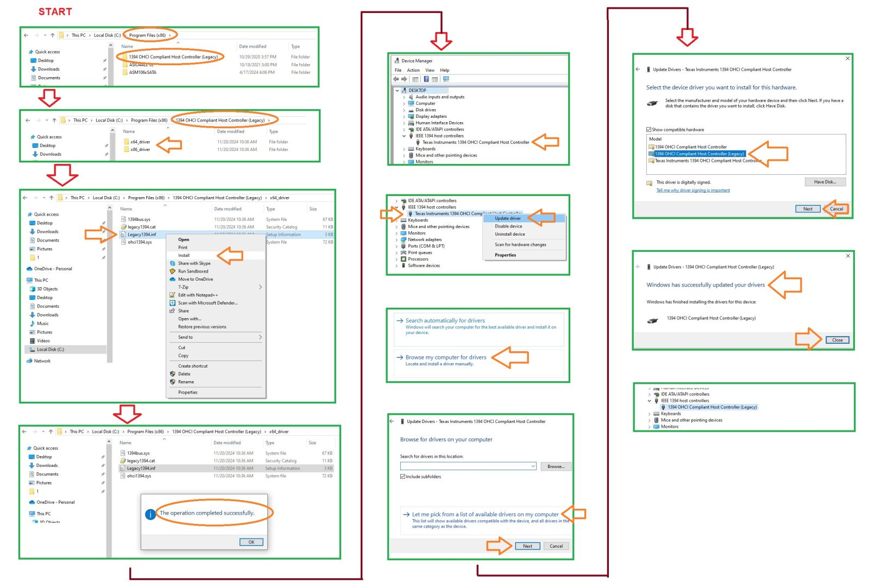The width and height of the screenshot is (869, 588).
Task: Click the monitor scan icon in Device Manager toolbar
Action: pyautogui.click(x=446, y=79)
